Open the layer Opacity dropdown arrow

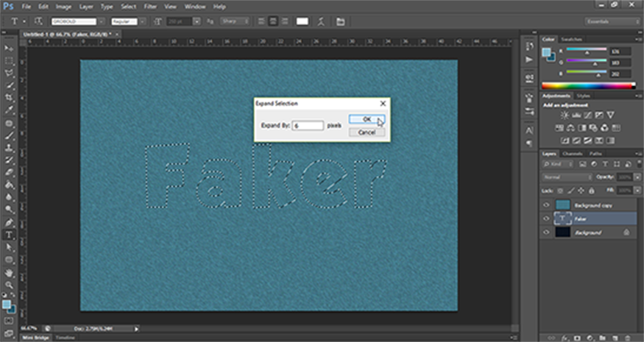click(637, 177)
